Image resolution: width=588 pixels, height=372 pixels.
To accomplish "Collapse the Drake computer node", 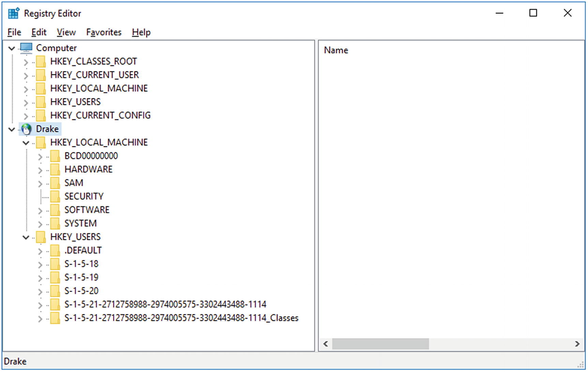I will (x=12, y=130).
